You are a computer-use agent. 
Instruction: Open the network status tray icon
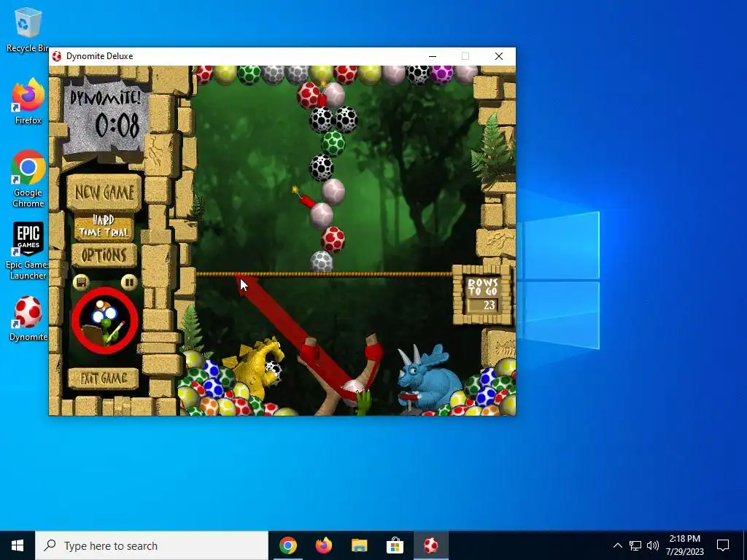pos(635,545)
